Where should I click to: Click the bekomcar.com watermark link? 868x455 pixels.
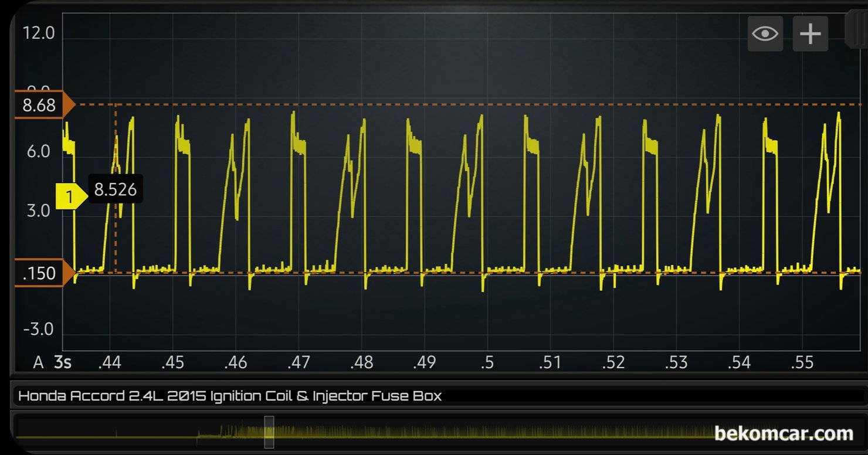tap(784, 434)
